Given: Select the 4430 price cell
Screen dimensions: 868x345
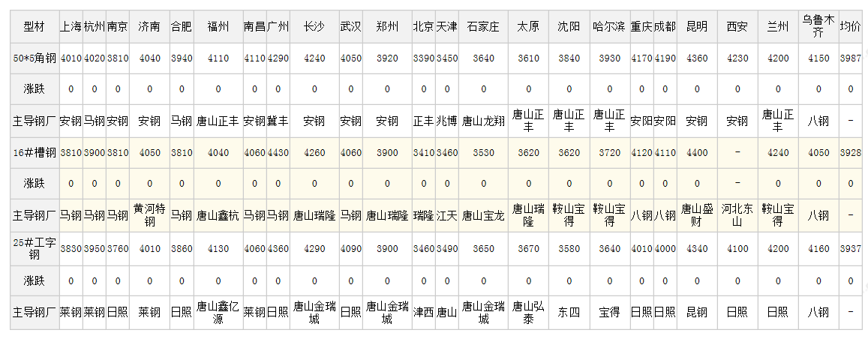Looking at the screenshot, I should 278,153.
